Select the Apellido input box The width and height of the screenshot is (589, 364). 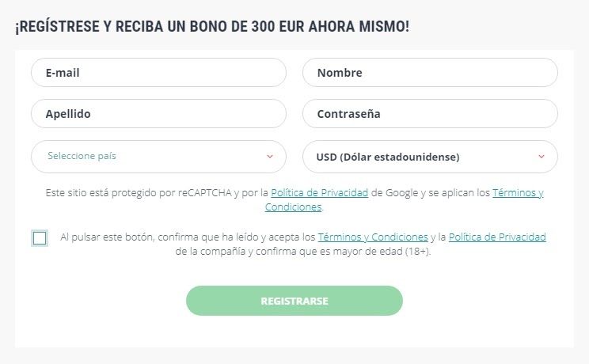pyautogui.click(x=158, y=114)
